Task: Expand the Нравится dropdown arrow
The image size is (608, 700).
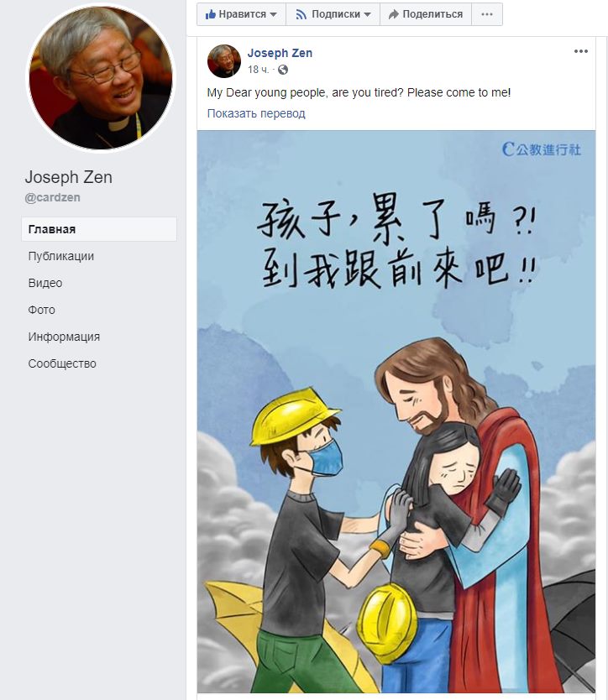Action: point(273,15)
